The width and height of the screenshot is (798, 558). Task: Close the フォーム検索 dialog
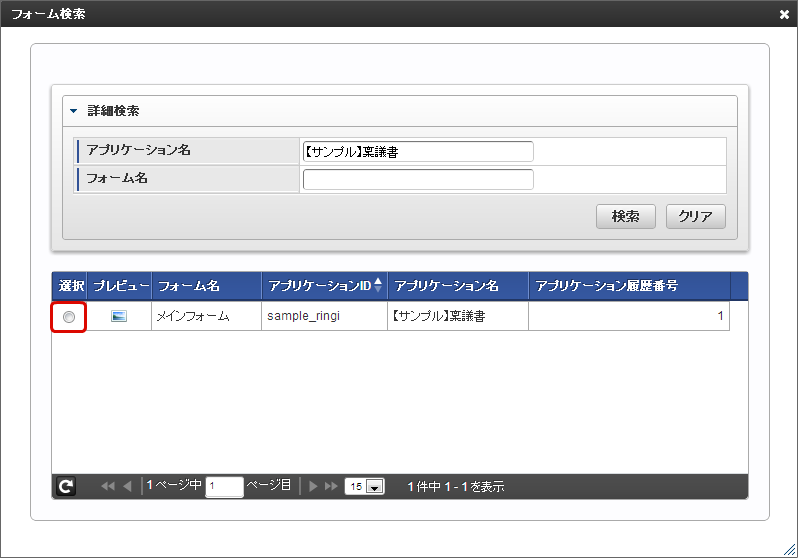coord(785,14)
